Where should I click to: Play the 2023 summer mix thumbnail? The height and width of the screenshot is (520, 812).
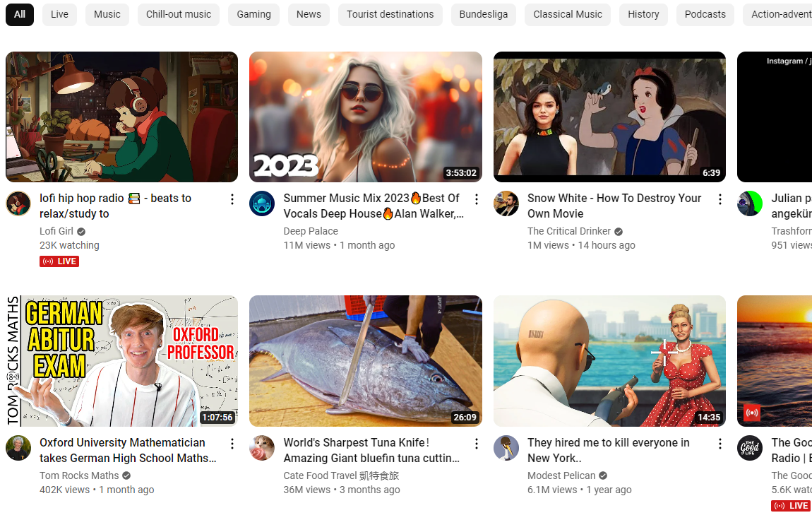(366, 117)
